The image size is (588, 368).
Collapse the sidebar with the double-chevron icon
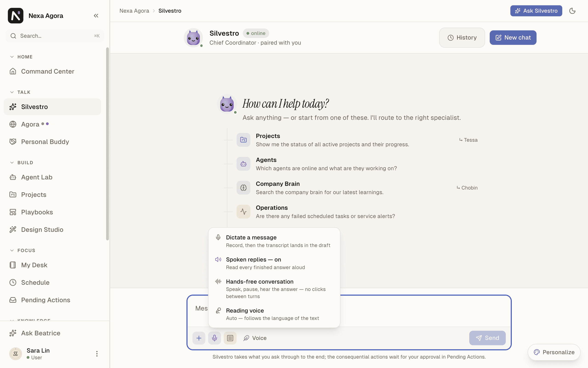[x=96, y=16]
